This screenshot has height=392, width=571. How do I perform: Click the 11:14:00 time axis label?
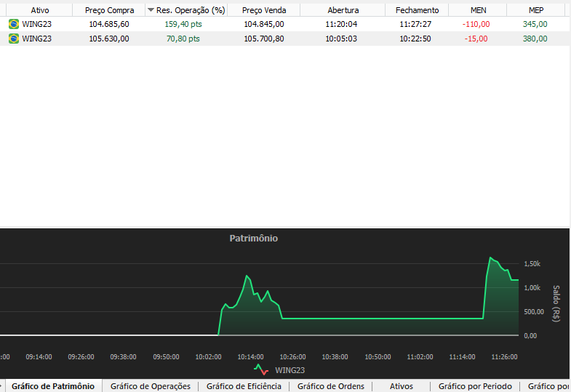pyautogui.click(x=462, y=356)
